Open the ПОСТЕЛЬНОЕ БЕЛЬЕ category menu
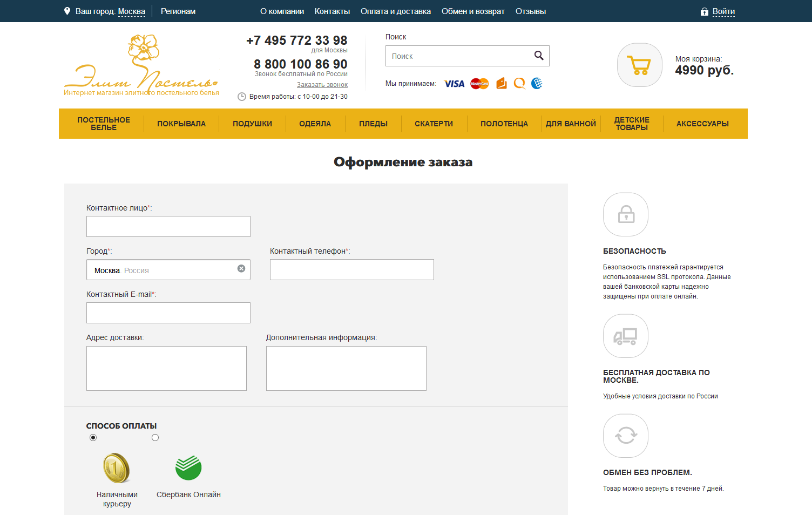812x515 pixels. click(x=104, y=124)
